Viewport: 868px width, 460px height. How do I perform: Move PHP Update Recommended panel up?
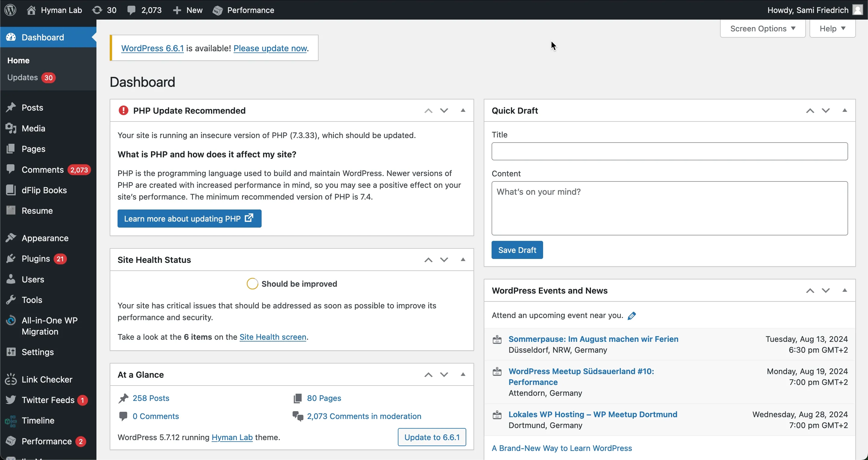click(428, 111)
